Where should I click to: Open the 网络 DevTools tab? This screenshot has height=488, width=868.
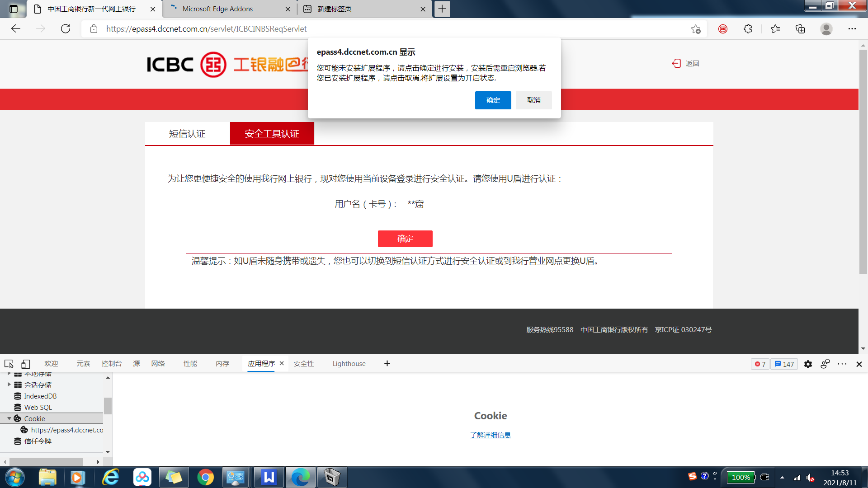point(158,364)
